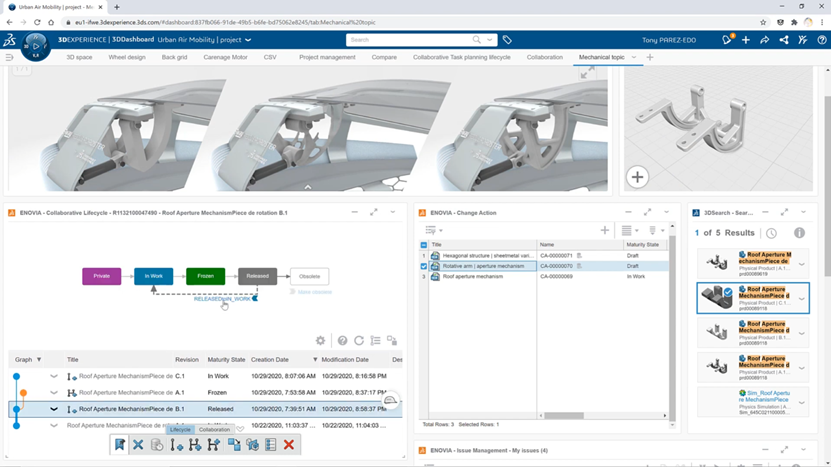Open the search options dropdown arrow
This screenshot has width=831, height=467.
click(490, 40)
